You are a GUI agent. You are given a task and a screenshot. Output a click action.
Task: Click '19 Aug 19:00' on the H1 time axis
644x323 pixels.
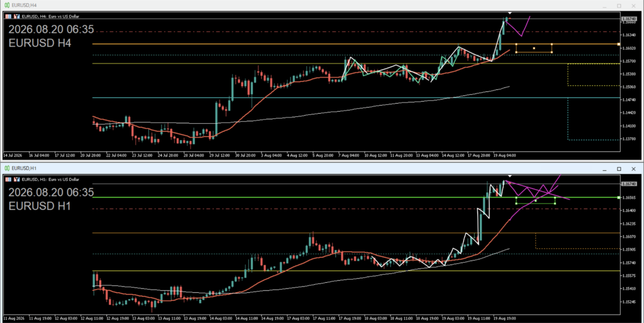[505, 319]
